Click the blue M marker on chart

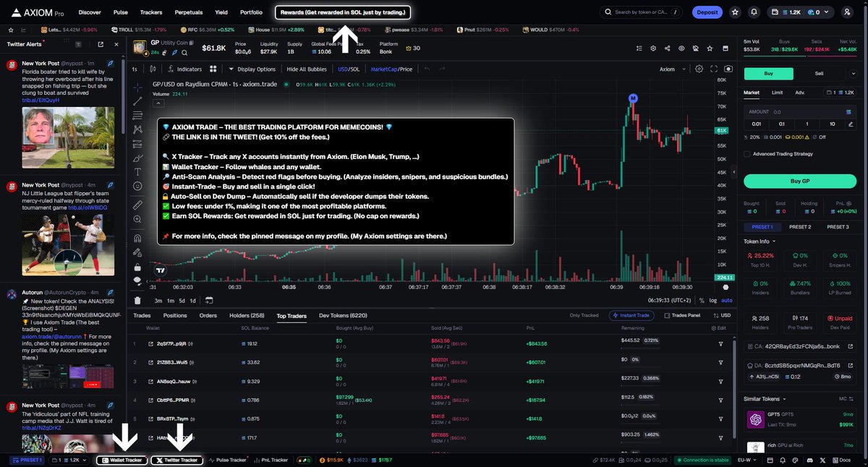633,98
